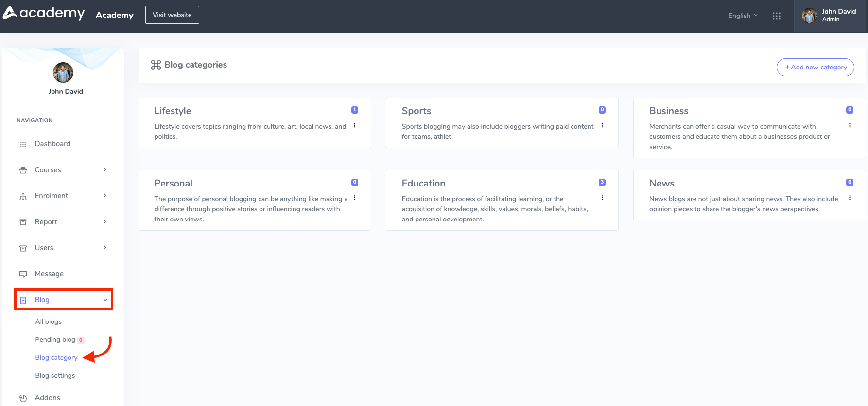Open Dashboard from navigation
The width and height of the screenshot is (868, 406).
pos(52,144)
